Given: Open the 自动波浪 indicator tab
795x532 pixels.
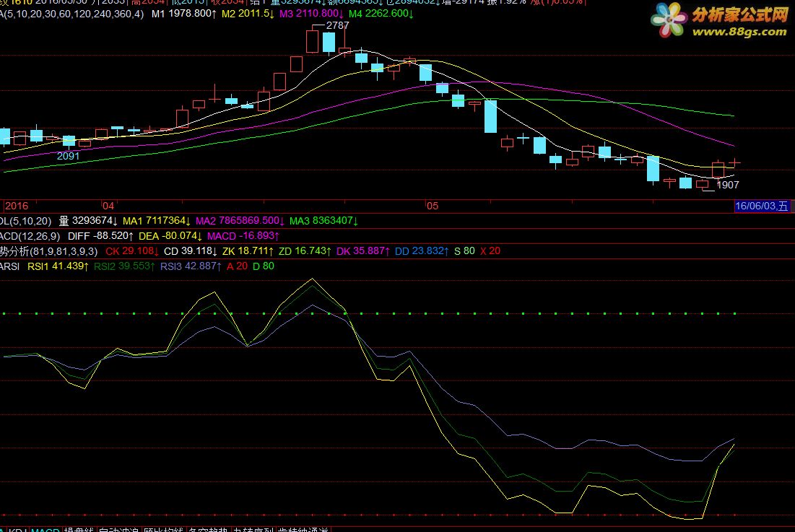Looking at the screenshot, I should point(118,529).
